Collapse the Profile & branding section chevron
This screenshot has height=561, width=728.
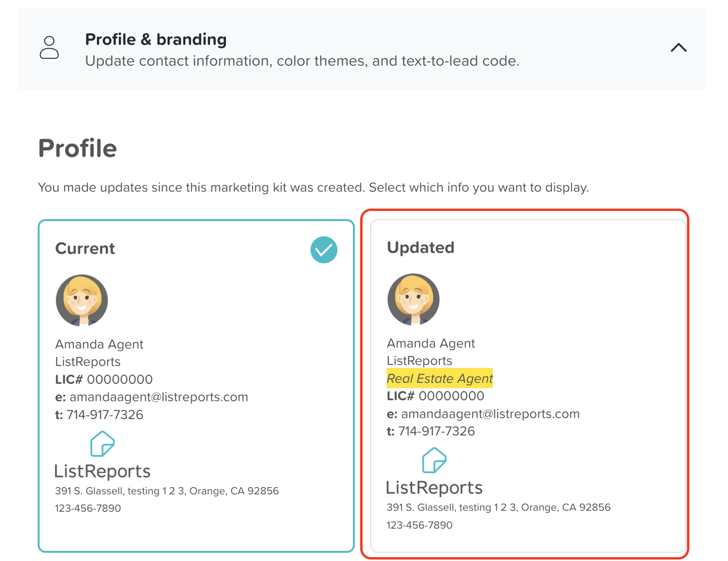tap(678, 47)
